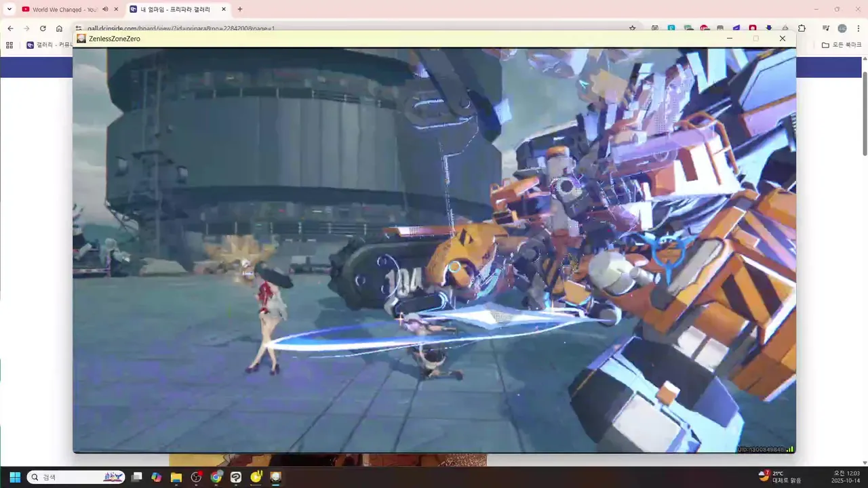This screenshot has height=488, width=868.
Task: Go back in Chrome
Action: point(10,28)
